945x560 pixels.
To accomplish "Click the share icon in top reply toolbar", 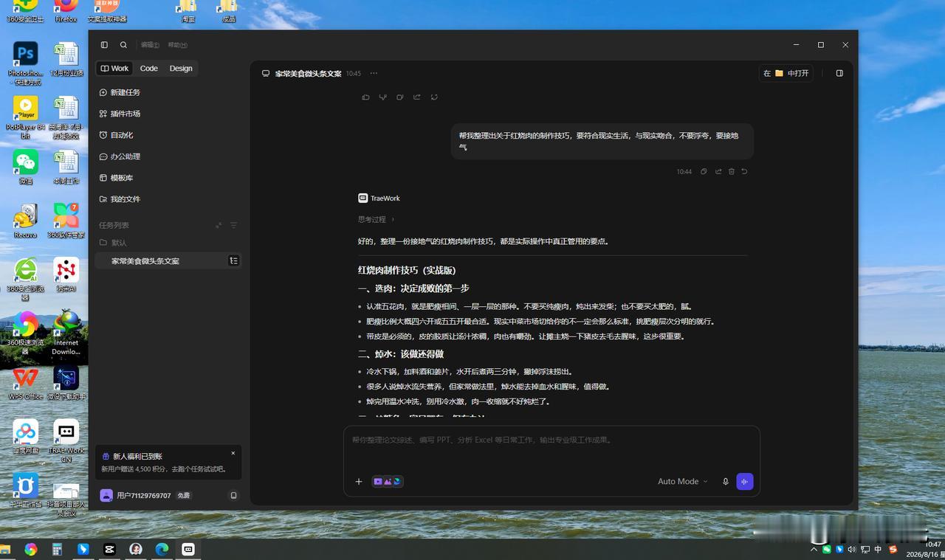I will [x=417, y=97].
